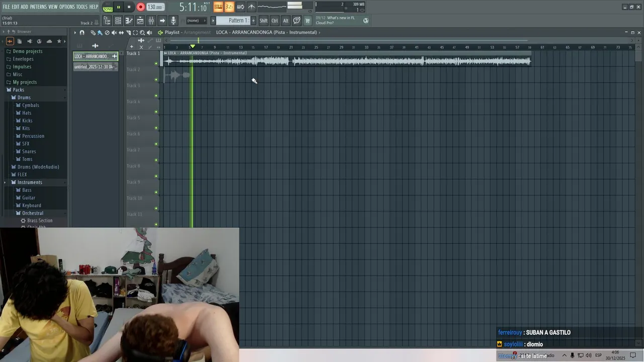Screen dimensions: 644x362
Task: Toggle the playlist magnet snap icon
Action: tap(82, 32)
